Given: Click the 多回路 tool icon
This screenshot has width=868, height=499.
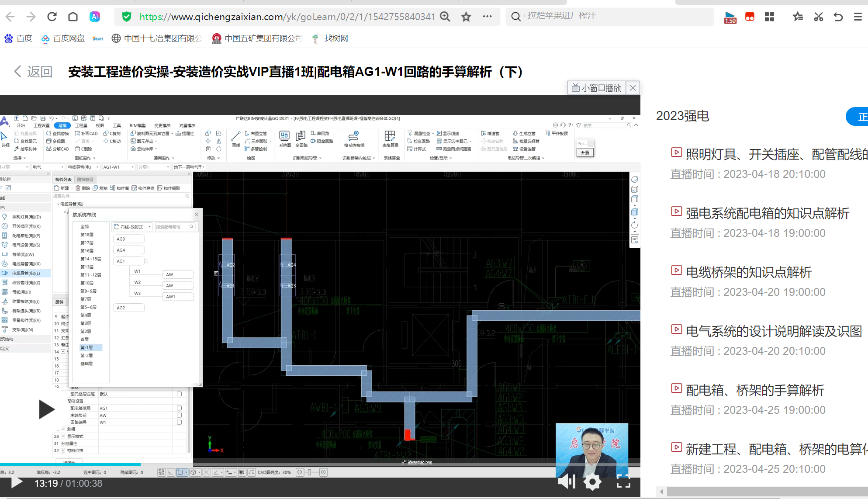Looking at the screenshot, I should pyautogui.click(x=301, y=139).
